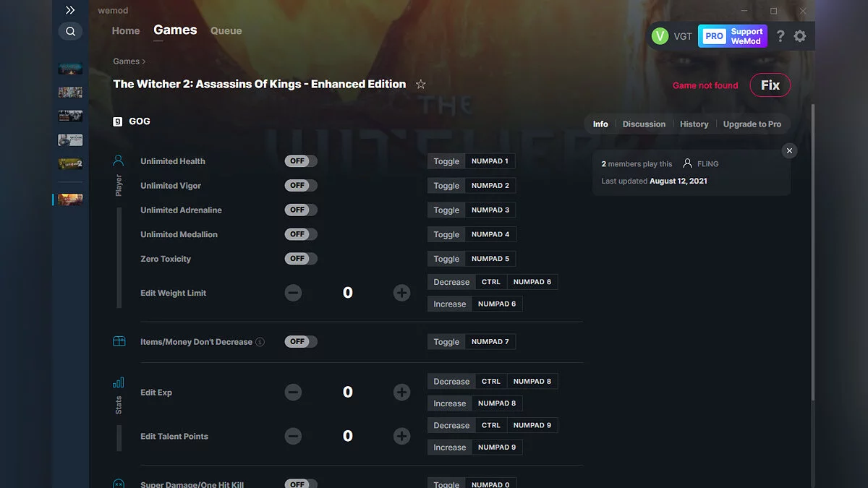868x488 pixels.
Task: Open WeMod settings via the gear icon
Action: click(x=801, y=35)
